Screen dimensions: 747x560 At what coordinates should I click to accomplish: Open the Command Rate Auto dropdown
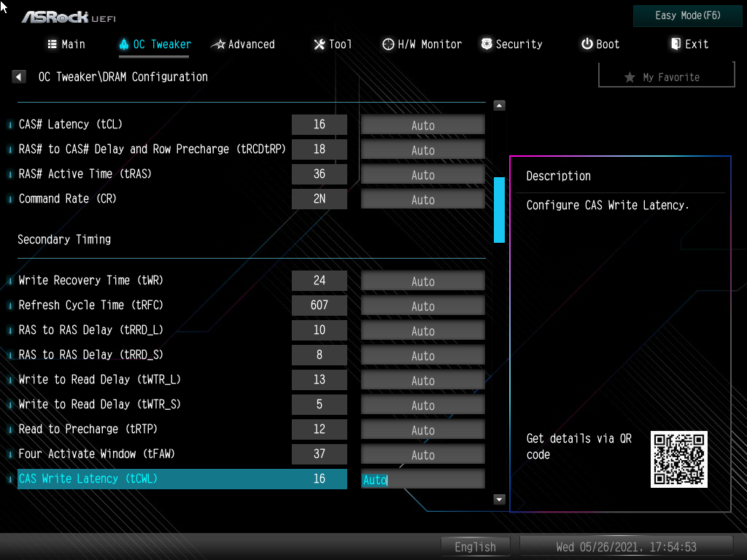(x=422, y=199)
